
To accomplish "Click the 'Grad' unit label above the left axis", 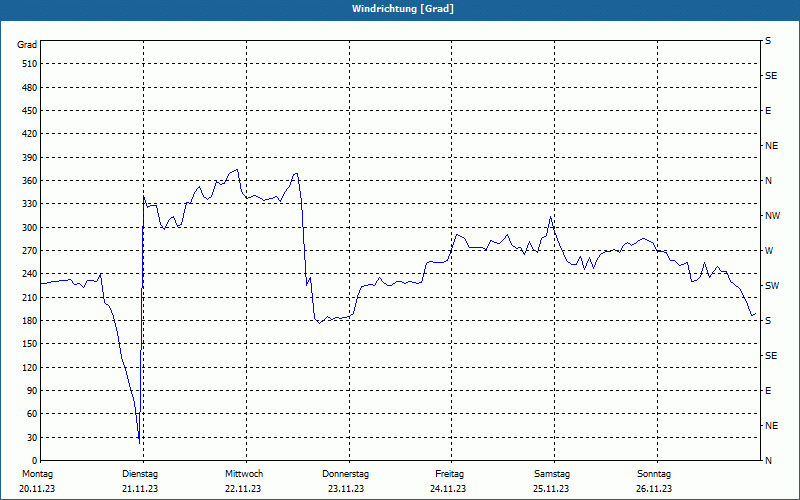I will [27, 45].
